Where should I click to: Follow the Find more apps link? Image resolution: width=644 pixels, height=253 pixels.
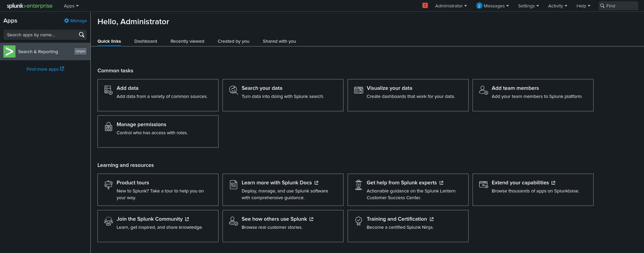click(x=45, y=69)
